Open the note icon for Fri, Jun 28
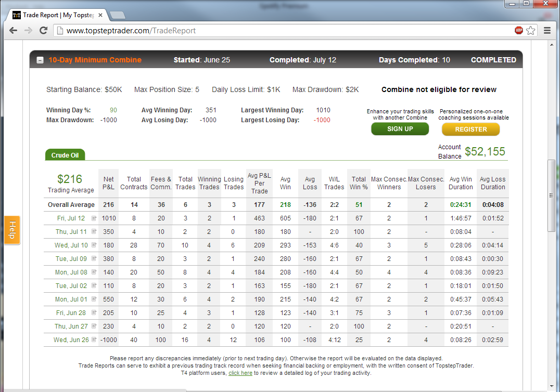The image size is (560, 392). pos(94,313)
